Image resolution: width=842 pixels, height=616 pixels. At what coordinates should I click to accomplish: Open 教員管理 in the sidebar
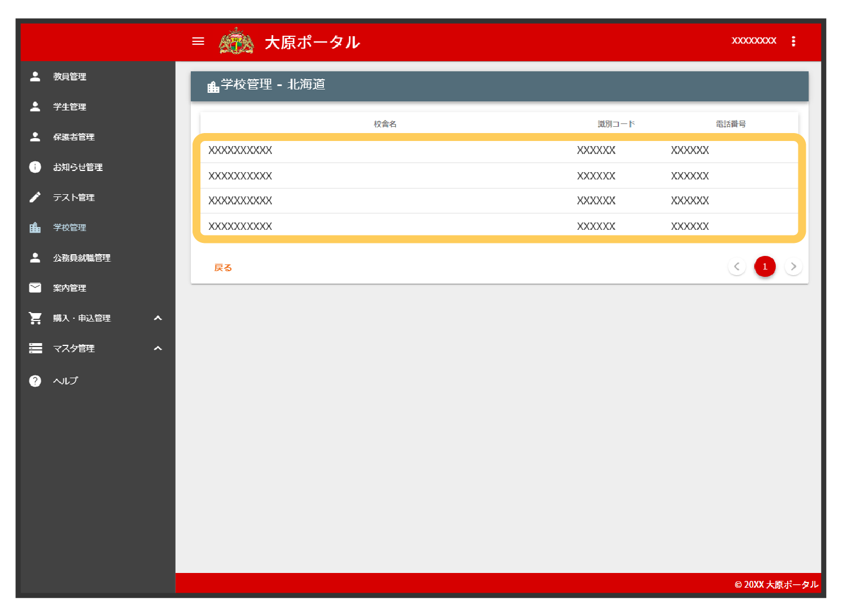[70, 76]
